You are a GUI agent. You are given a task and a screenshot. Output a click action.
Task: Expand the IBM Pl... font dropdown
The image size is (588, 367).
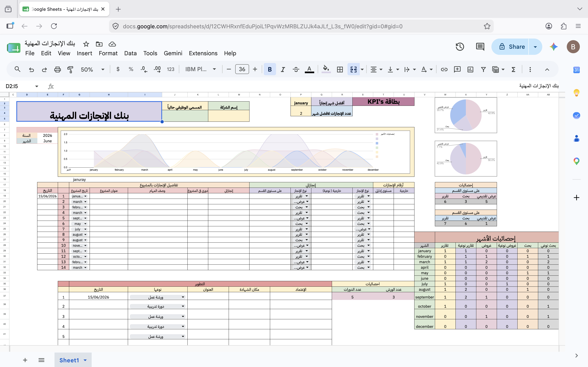pyautogui.click(x=200, y=69)
